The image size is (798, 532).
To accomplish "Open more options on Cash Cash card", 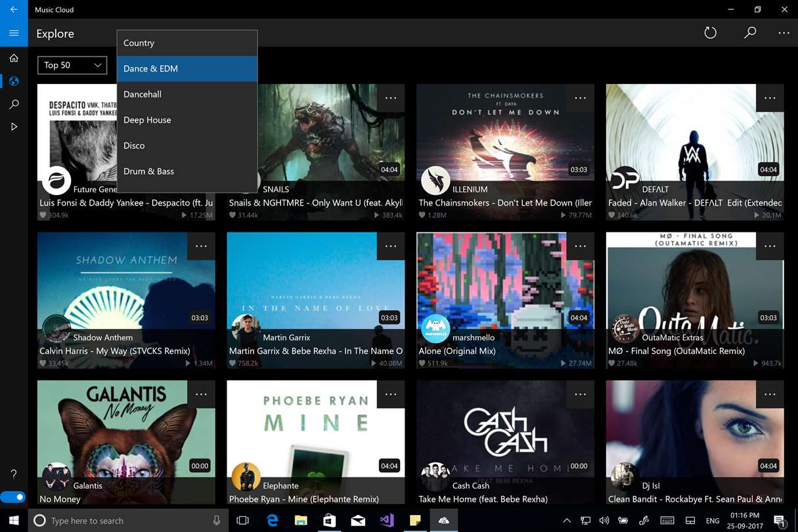I will tap(581, 394).
